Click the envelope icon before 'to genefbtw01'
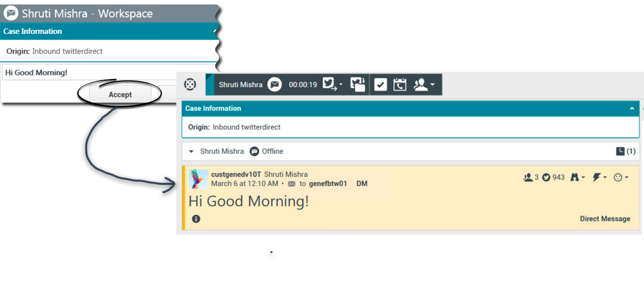 point(292,184)
